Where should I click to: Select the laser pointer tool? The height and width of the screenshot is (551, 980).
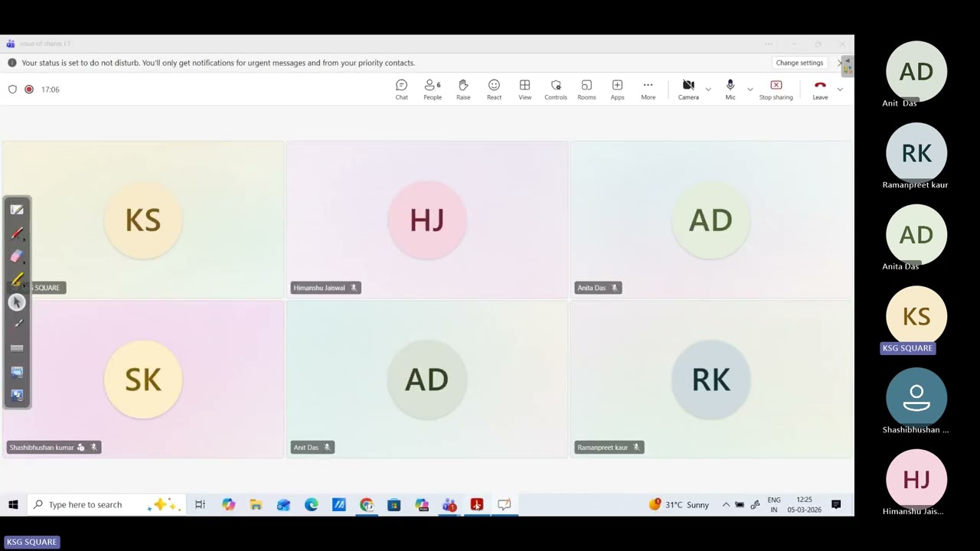[17, 324]
